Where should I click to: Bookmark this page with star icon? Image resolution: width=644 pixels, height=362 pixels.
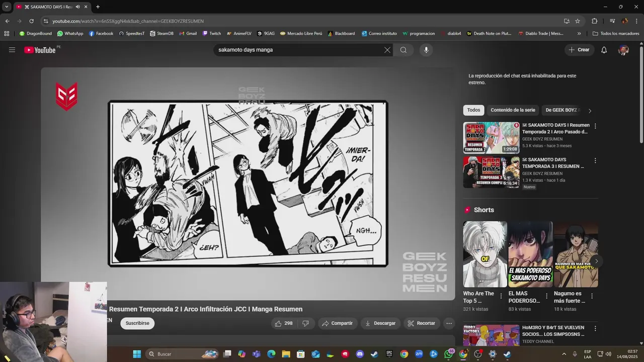(578, 21)
